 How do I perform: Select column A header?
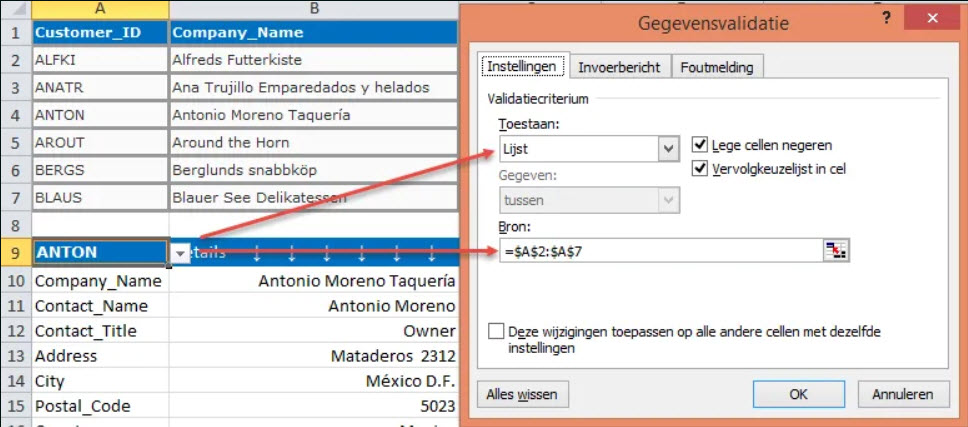tap(100, 9)
